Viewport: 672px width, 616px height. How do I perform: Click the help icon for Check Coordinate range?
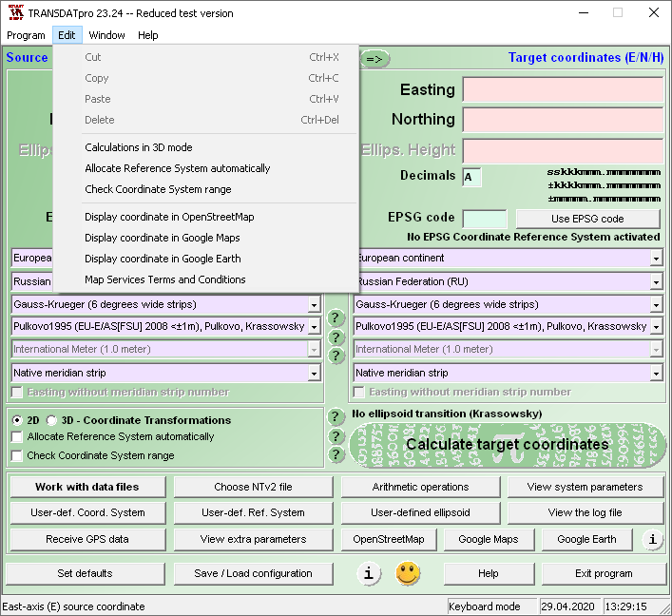[x=336, y=454]
